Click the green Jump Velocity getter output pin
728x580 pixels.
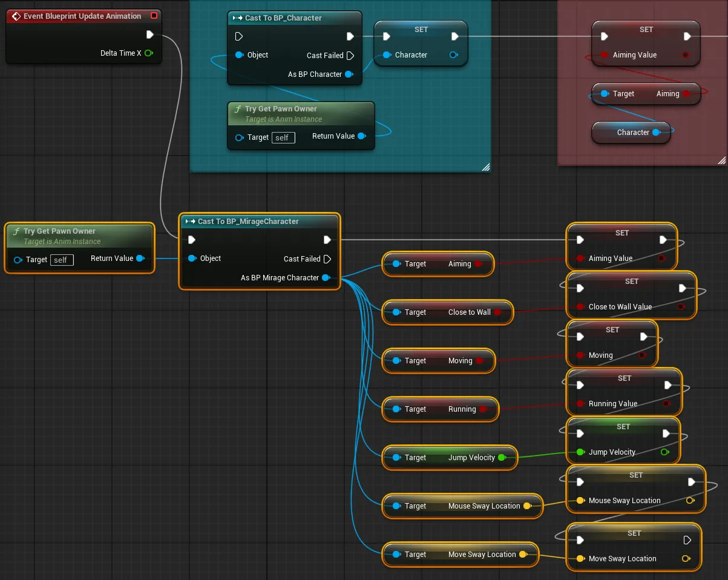click(x=502, y=458)
